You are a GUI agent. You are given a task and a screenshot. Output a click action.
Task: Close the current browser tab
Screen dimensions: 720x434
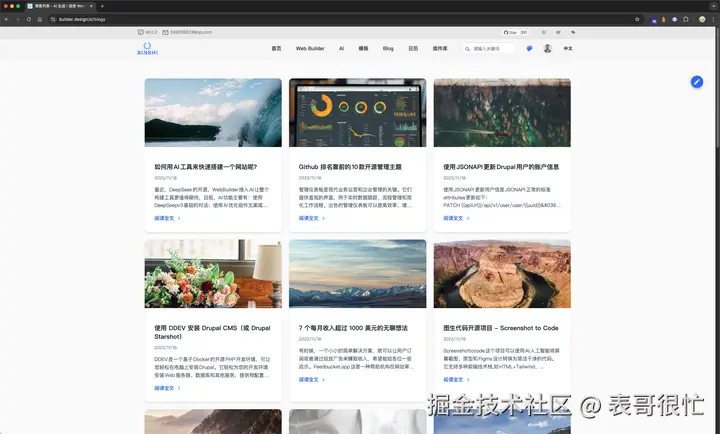tap(91, 6)
